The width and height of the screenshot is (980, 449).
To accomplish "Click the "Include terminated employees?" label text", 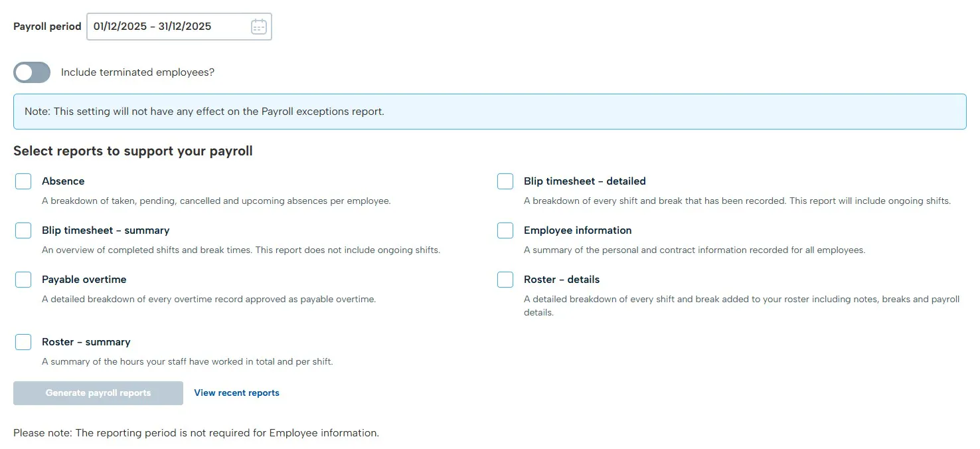I will coord(137,72).
